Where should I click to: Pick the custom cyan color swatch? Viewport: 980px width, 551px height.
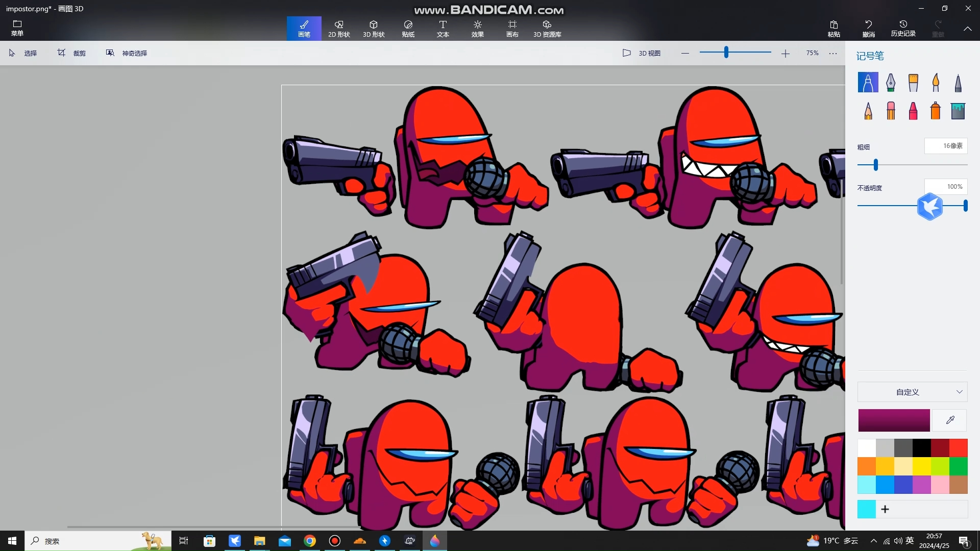pyautogui.click(x=867, y=509)
